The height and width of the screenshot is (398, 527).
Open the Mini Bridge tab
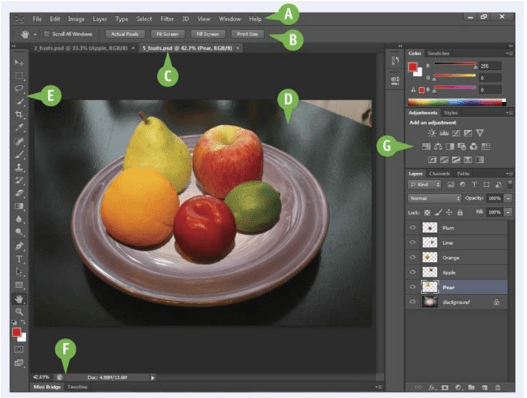point(47,387)
